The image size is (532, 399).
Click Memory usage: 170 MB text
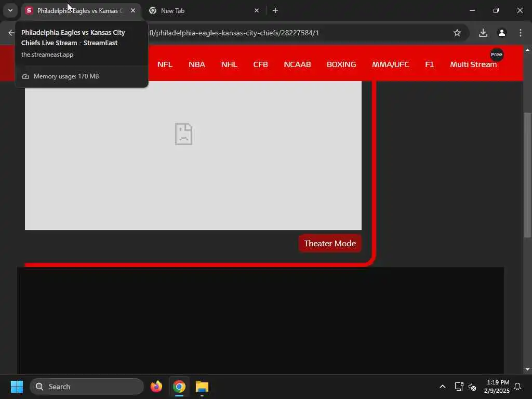tap(66, 76)
